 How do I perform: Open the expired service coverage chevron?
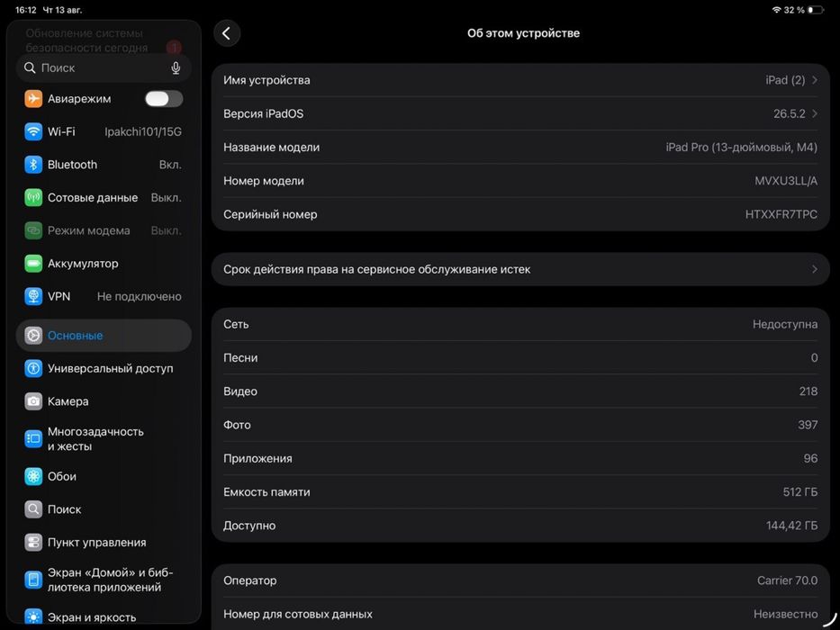pos(814,269)
